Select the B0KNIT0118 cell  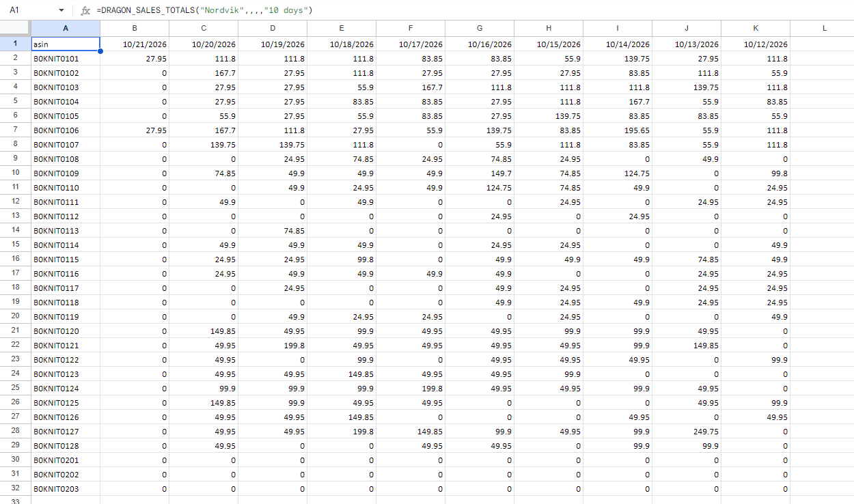tap(66, 302)
